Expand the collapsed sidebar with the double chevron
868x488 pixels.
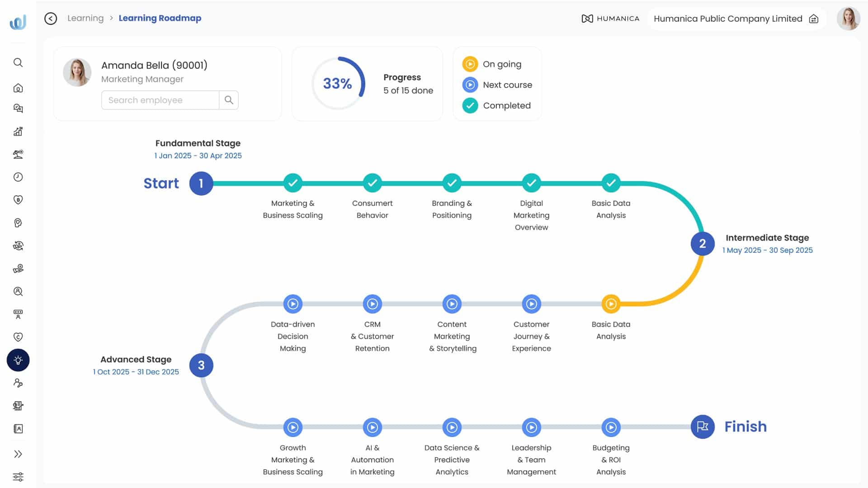[18, 454]
